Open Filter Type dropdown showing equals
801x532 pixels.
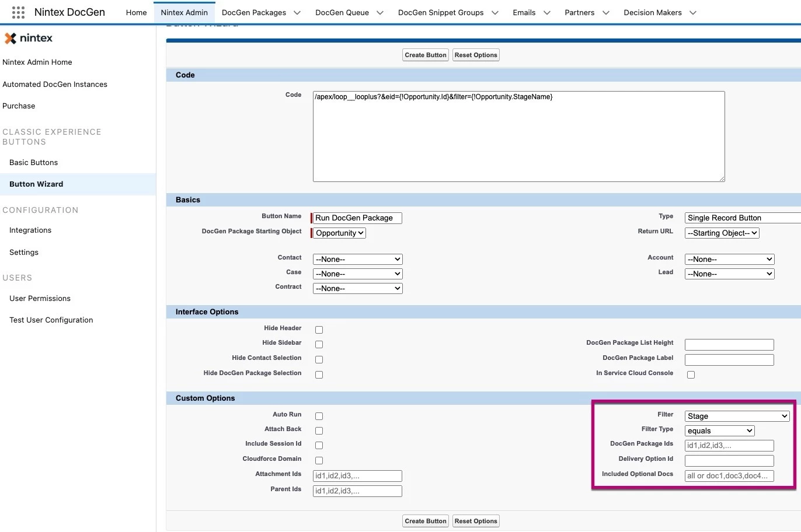(x=719, y=430)
